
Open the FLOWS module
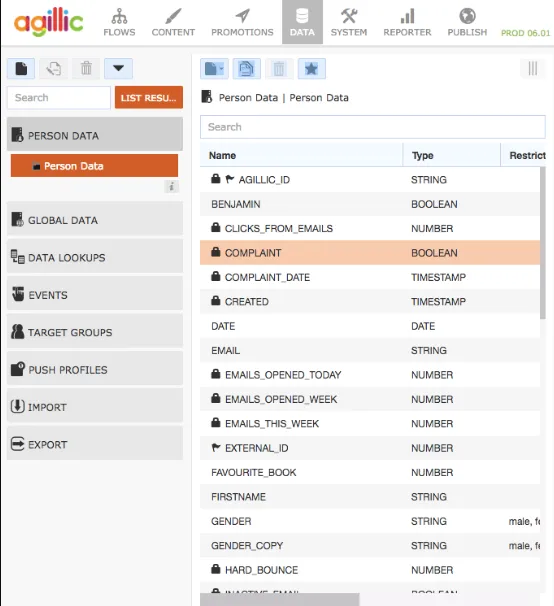[x=119, y=23]
